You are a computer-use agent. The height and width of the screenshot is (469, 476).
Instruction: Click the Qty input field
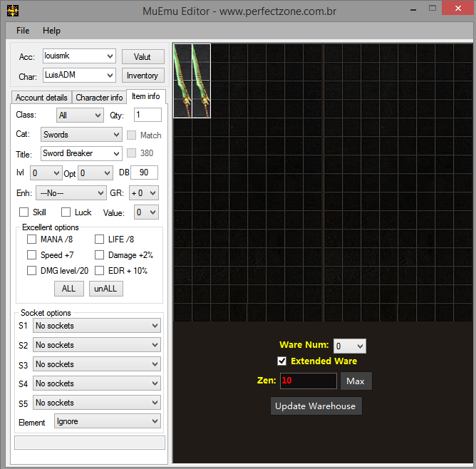[x=148, y=115]
